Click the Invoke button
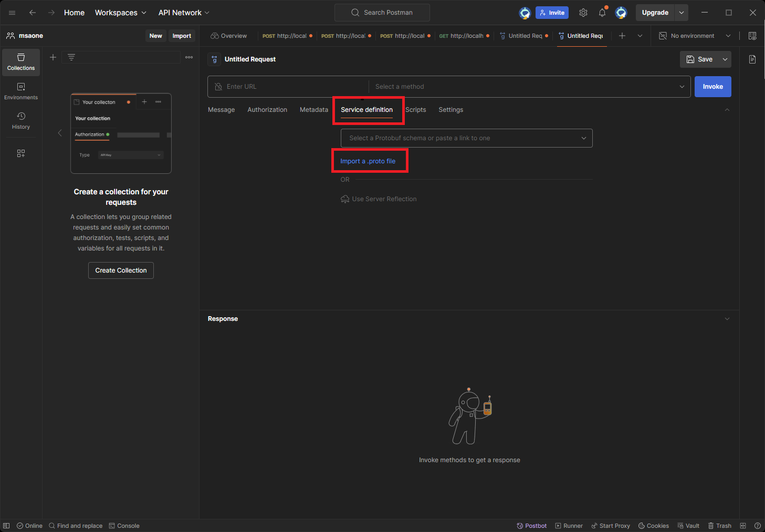This screenshot has width=765, height=532. [x=713, y=87]
